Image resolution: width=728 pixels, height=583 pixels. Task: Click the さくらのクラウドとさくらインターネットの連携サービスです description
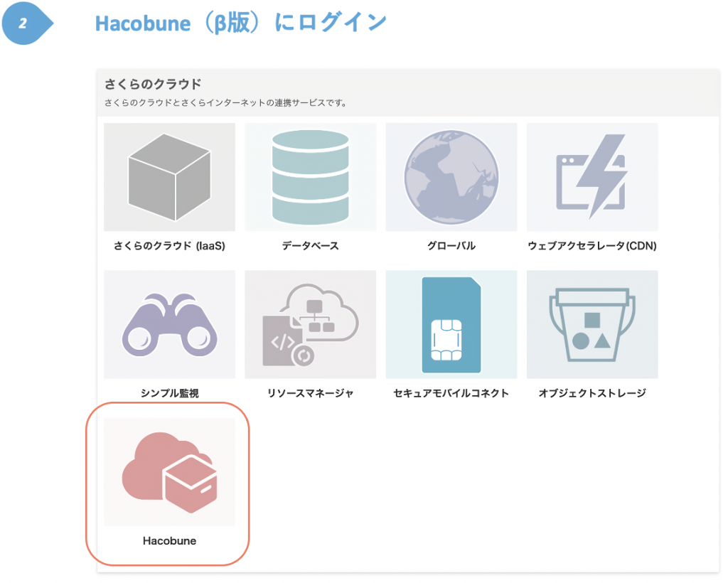coord(225,103)
